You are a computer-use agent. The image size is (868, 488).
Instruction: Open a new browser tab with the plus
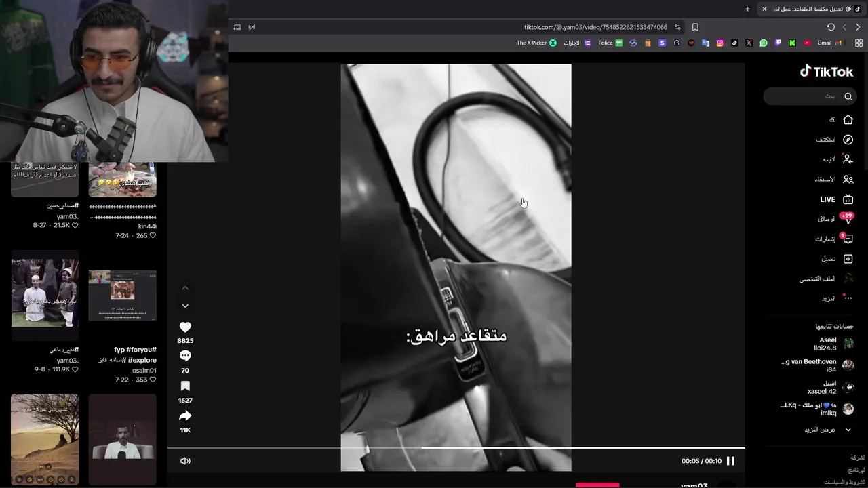pyautogui.click(x=747, y=9)
